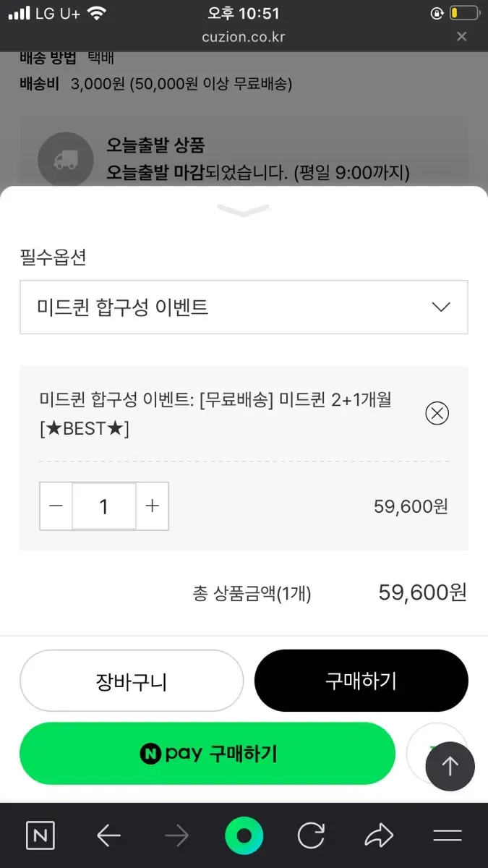
Task: Collapse the option sheet using the top handle
Action: click(x=243, y=210)
